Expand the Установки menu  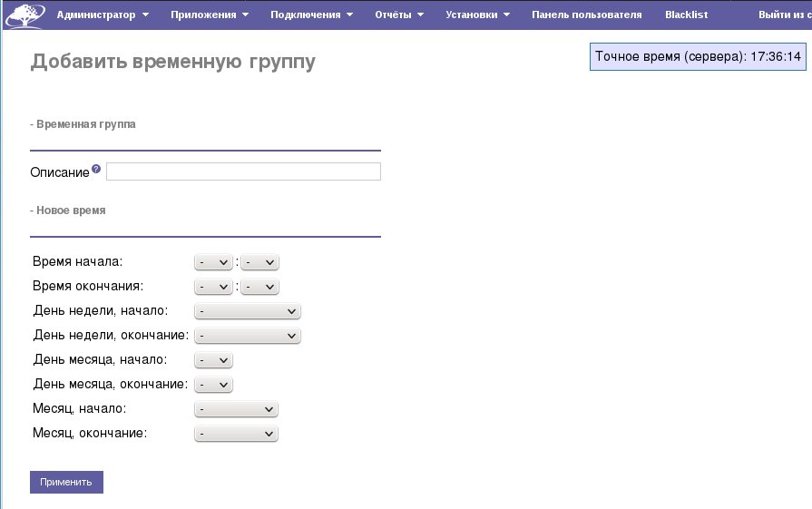pyautogui.click(x=477, y=15)
